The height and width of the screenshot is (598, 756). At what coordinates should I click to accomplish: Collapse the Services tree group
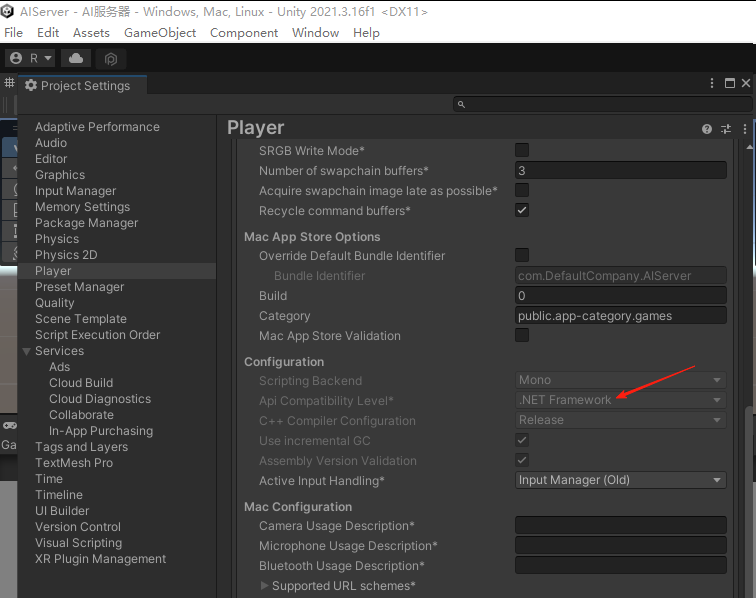[27, 351]
